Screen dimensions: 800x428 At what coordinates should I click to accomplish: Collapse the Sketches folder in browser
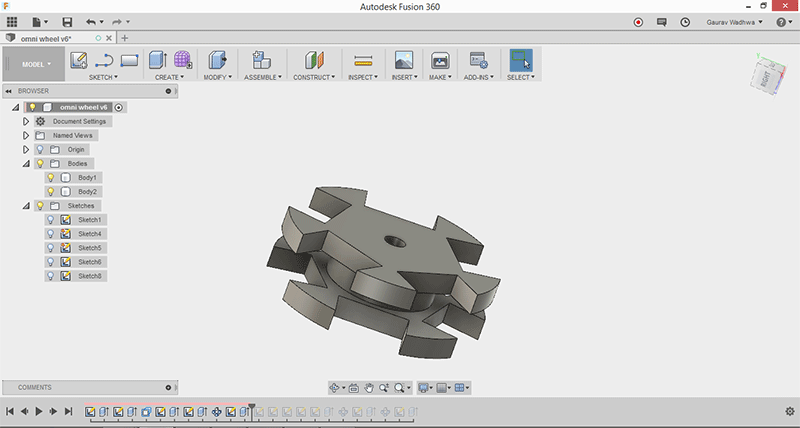26,205
